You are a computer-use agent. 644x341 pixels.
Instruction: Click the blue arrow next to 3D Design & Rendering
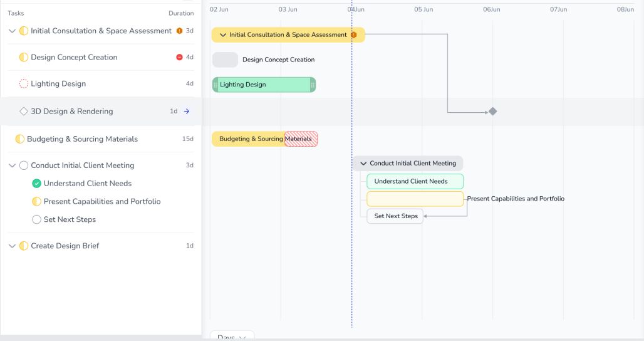coord(186,112)
